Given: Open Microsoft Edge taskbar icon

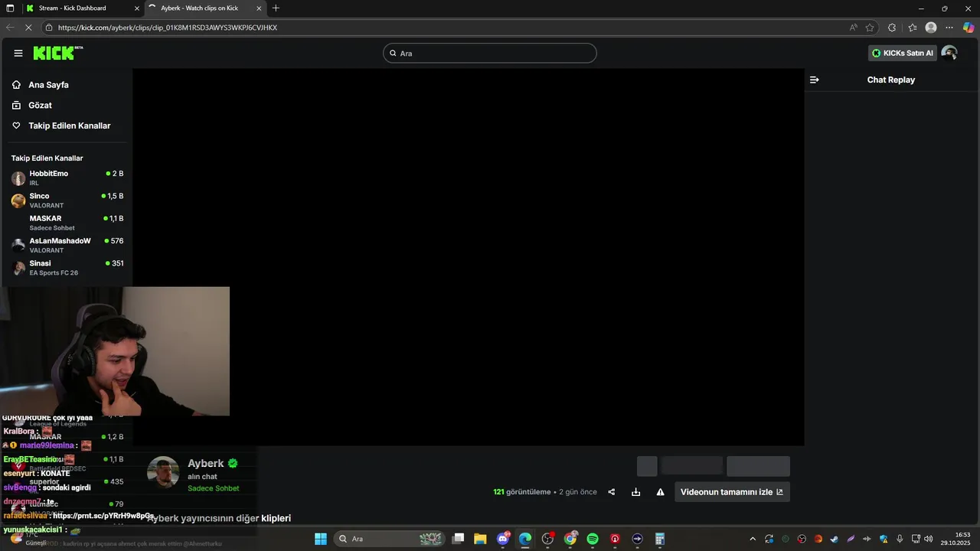Looking at the screenshot, I should pos(525,539).
